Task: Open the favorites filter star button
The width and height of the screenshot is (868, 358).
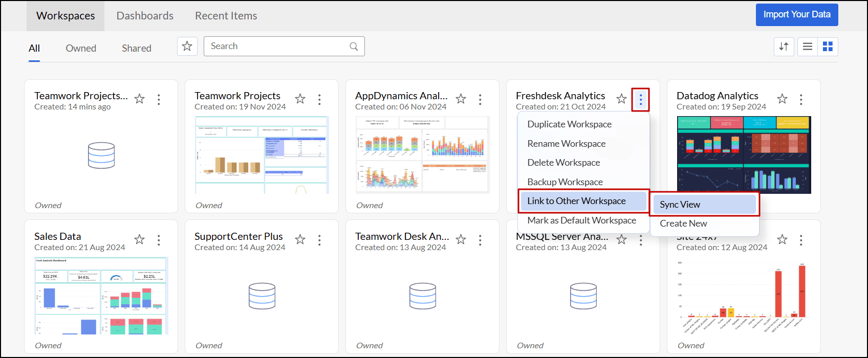Action: click(x=187, y=46)
